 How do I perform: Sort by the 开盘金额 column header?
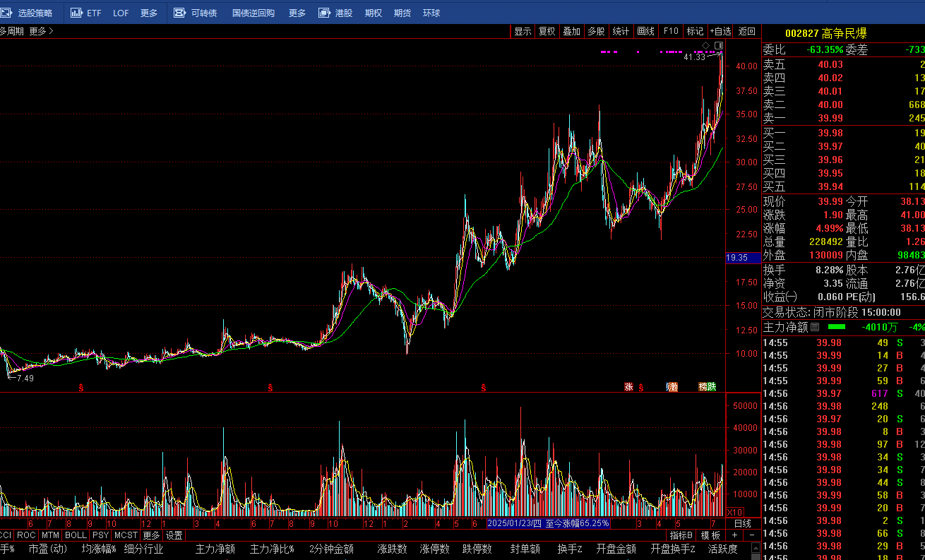pyautogui.click(x=616, y=549)
